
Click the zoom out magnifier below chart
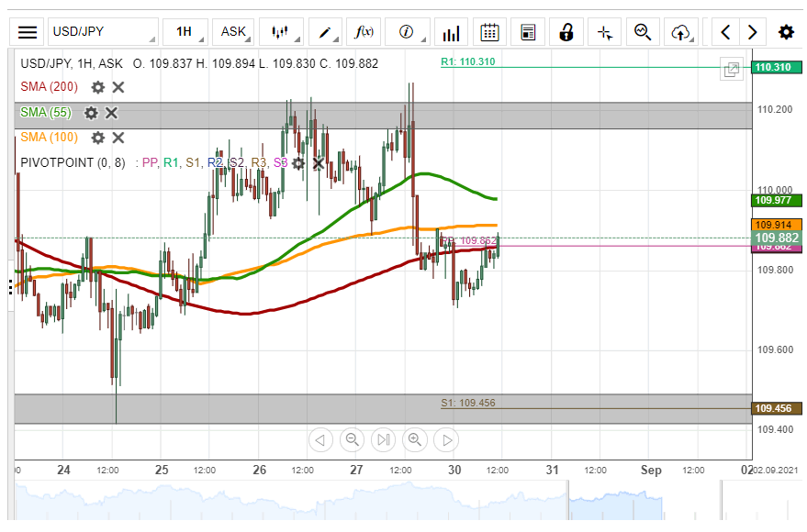click(x=352, y=440)
